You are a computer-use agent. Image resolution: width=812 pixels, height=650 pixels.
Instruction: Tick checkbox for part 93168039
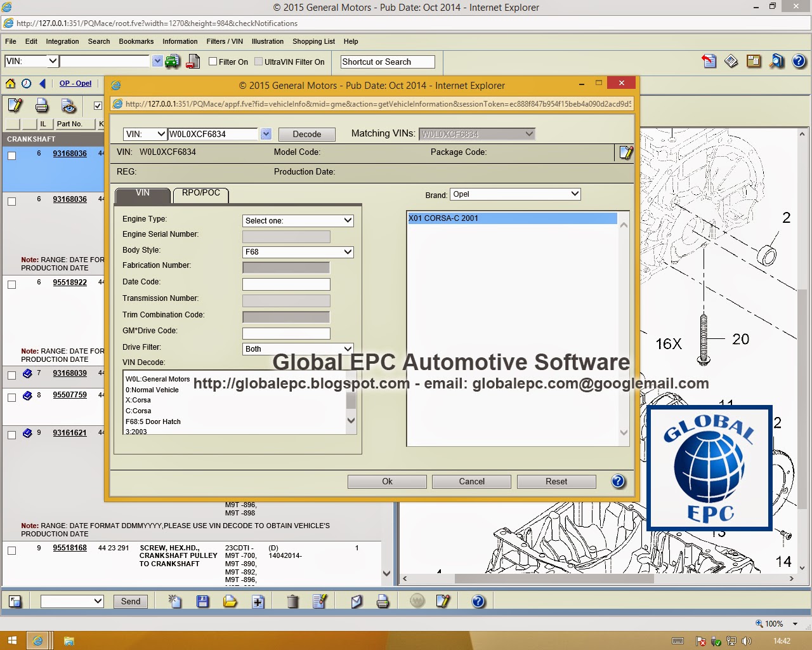coord(11,375)
